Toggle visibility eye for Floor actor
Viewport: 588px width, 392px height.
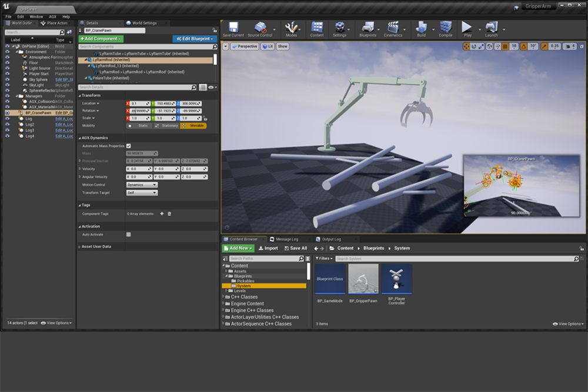(7, 62)
